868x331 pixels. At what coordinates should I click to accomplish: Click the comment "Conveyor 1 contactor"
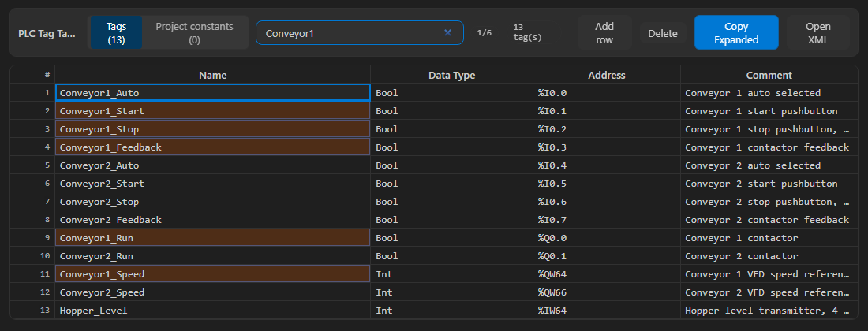769,238
